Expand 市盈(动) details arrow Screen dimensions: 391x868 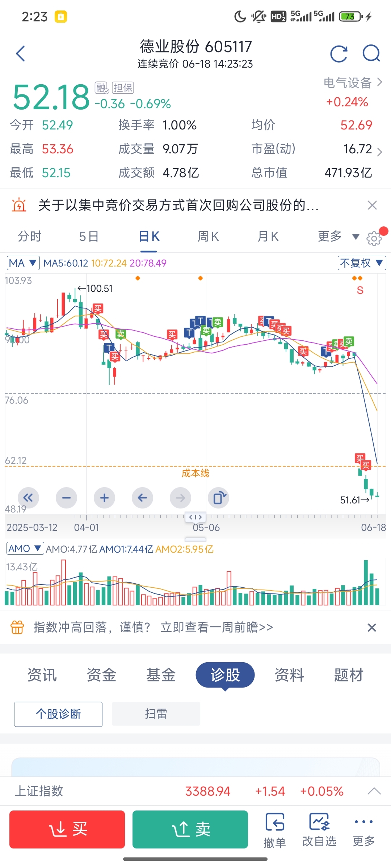[x=379, y=152]
